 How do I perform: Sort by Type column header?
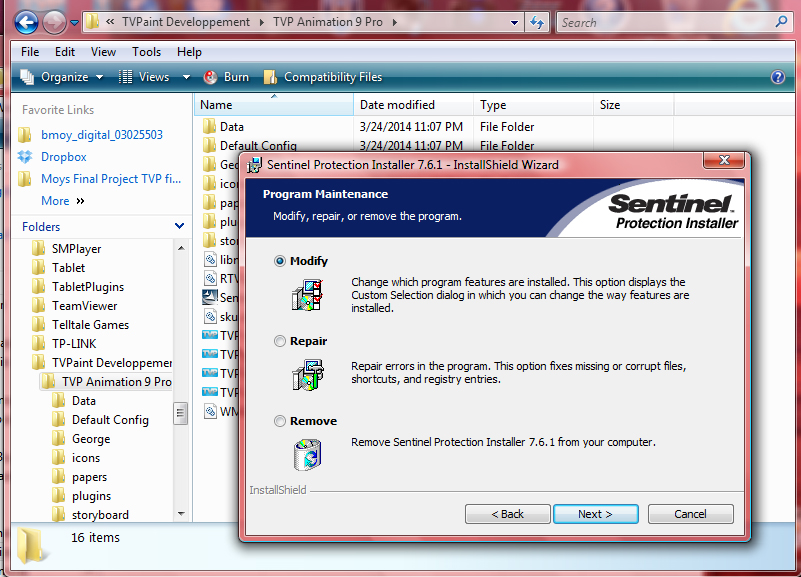(x=533, y=105)
